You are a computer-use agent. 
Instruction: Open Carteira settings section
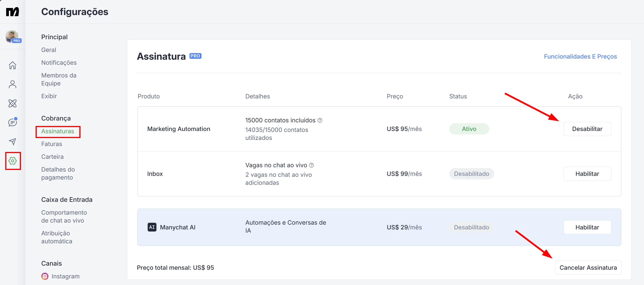pyautogui.click(x=52, y=157)
